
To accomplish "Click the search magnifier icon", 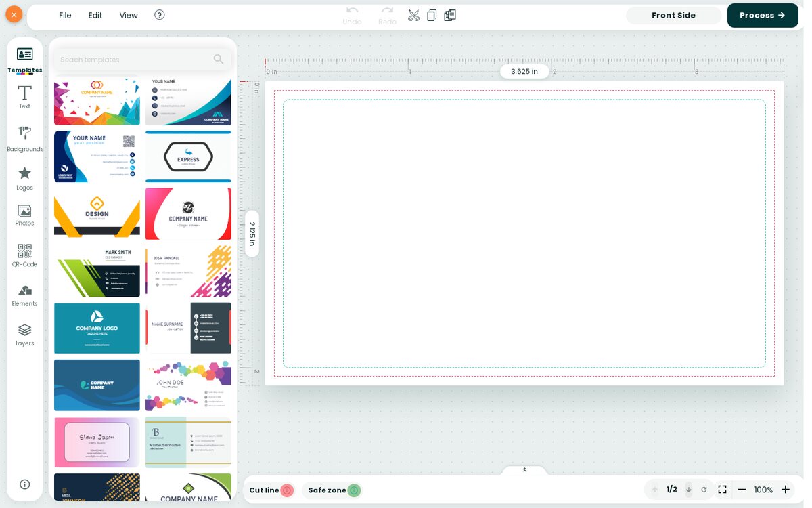I will coord(219,60).
